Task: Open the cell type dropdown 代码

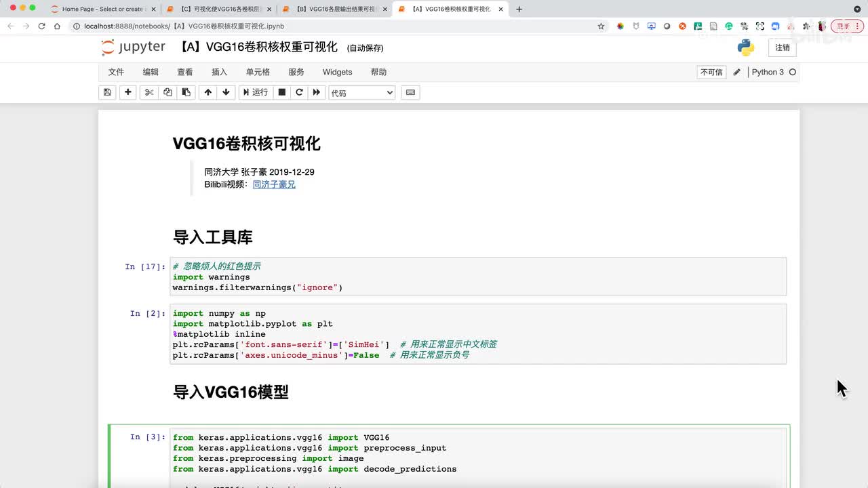Action: tap(361, 93)
